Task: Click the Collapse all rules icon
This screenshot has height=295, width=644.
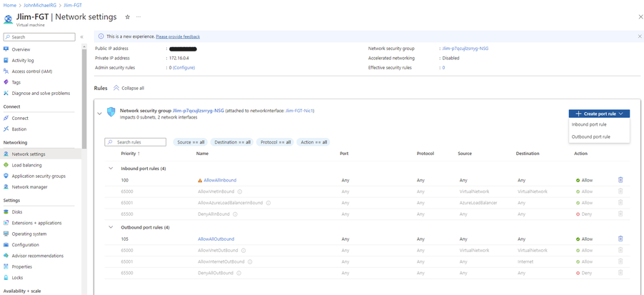Action: [116, 88]
